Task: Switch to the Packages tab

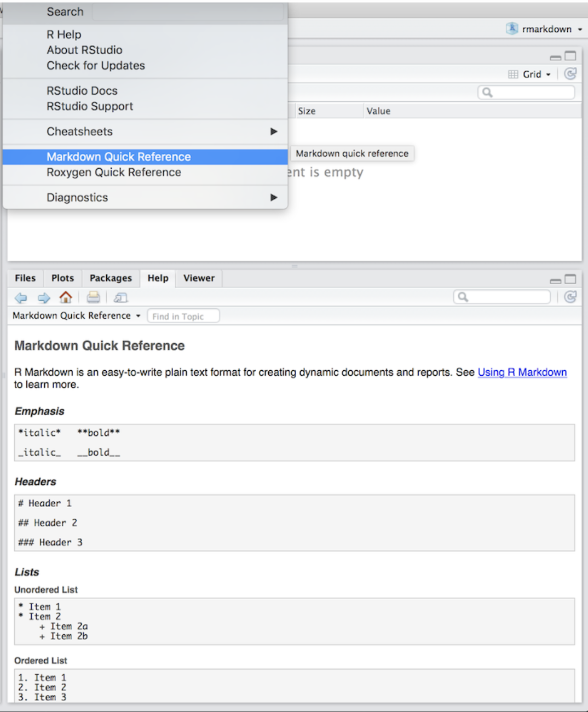Action: coord(111,278)
